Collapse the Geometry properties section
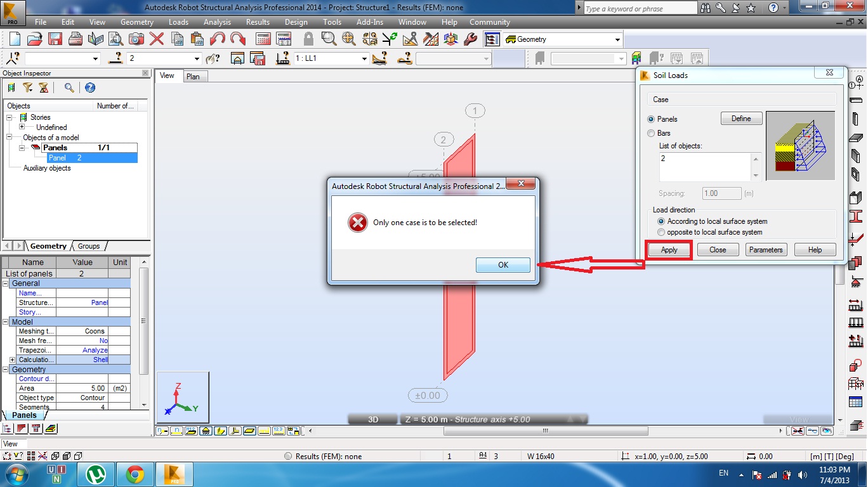The width and height of the screenshot is (868, 487). [x=6, y=369]
